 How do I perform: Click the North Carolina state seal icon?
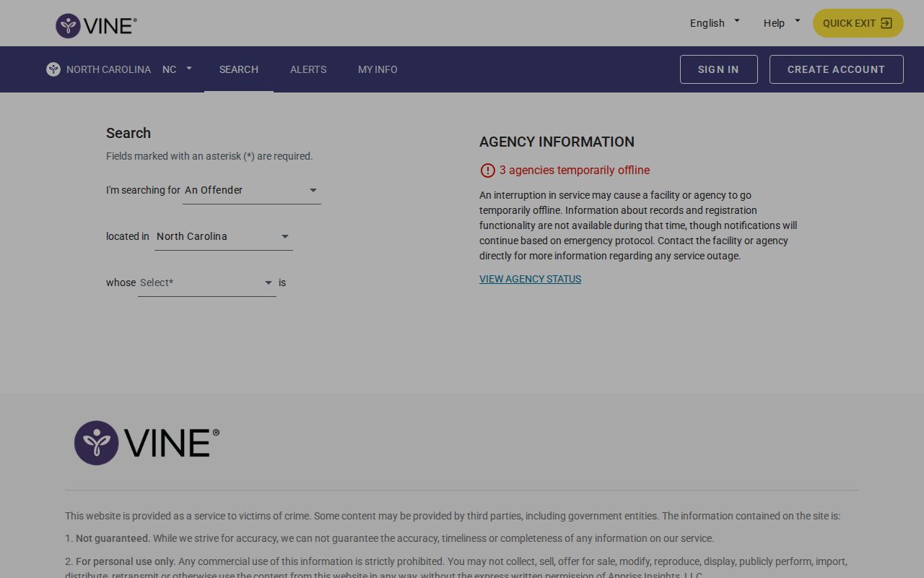click(x=53, y=69)
